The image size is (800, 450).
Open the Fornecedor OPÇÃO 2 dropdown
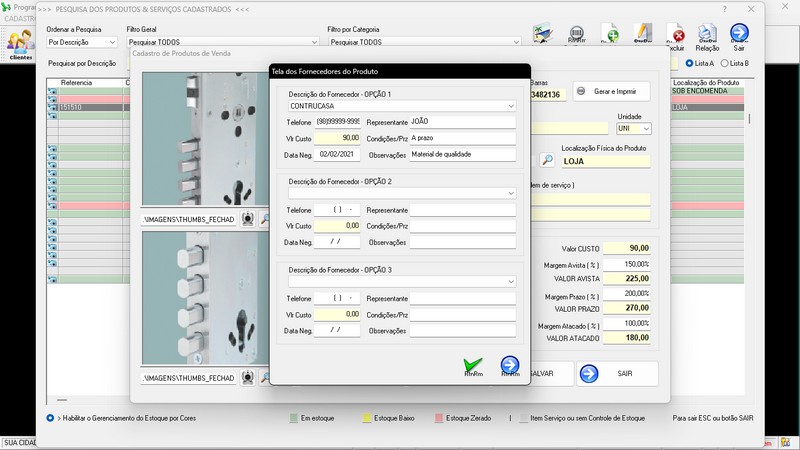pyautogui.click(x=510, y=193)
